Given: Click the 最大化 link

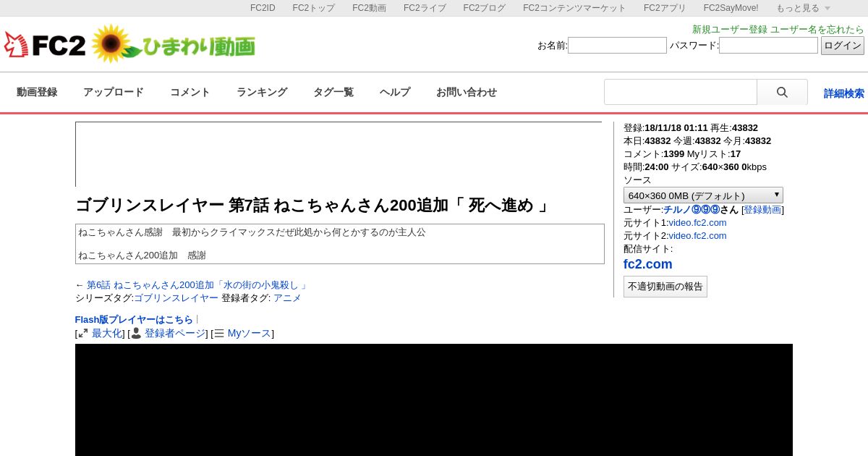Looking at the screenshot, I should pos(107,334).
